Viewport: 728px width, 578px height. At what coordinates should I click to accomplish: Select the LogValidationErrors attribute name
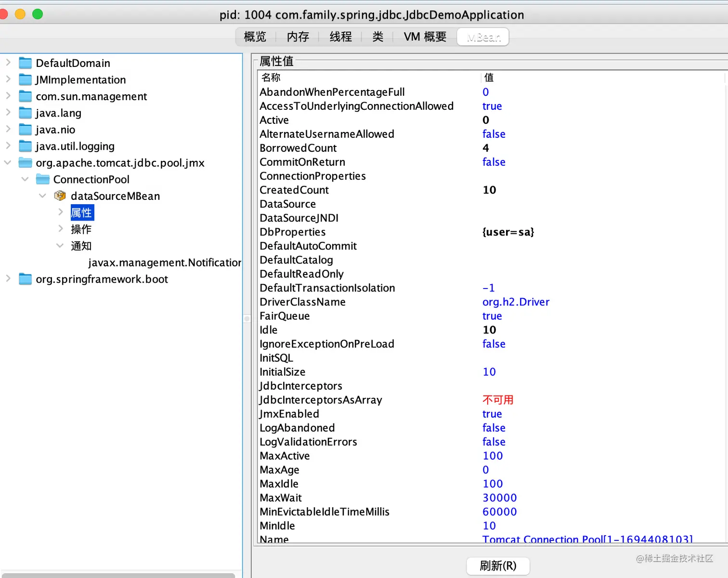click(309, 441)
